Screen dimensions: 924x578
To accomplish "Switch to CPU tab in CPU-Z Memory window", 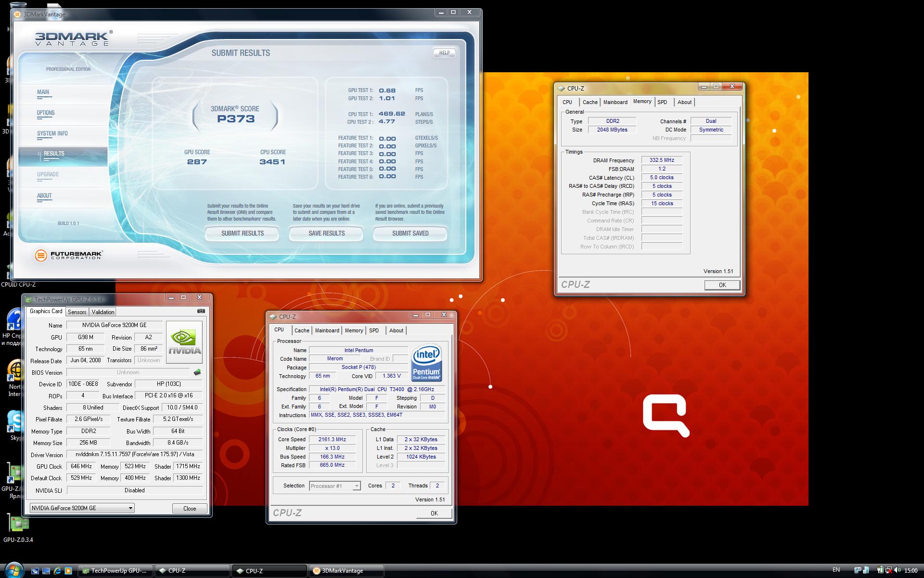I will pos(567,102).
